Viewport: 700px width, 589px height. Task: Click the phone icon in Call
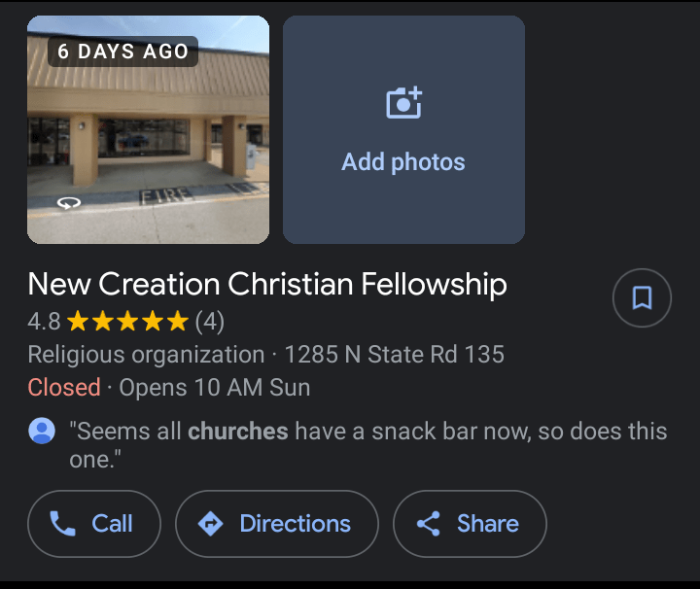[x=63, y=524]
